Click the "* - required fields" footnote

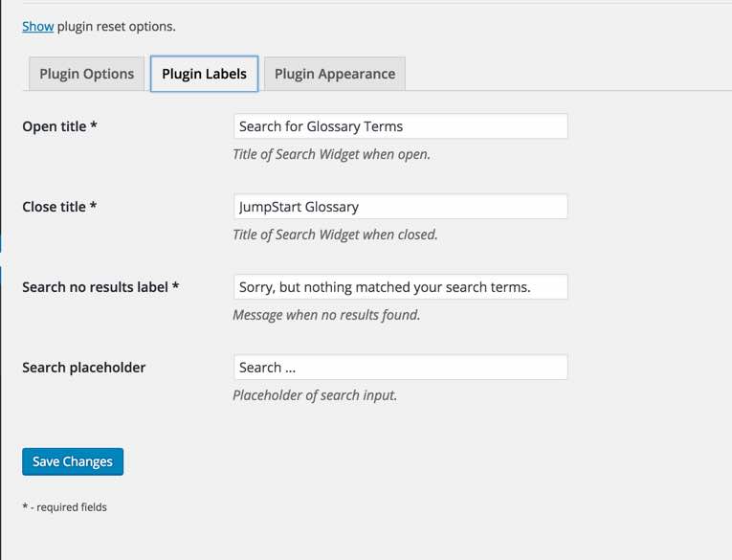[x=64, y=507]
